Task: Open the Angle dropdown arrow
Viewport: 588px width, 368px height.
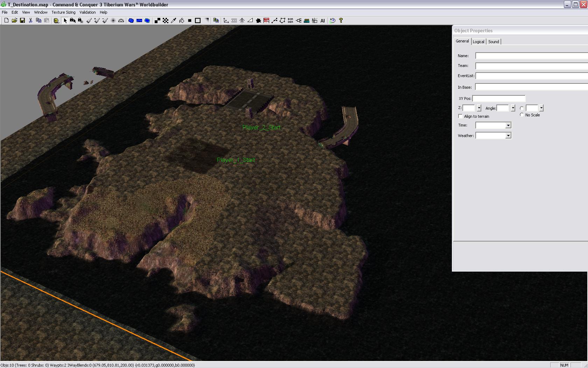Action: [513, 108]
